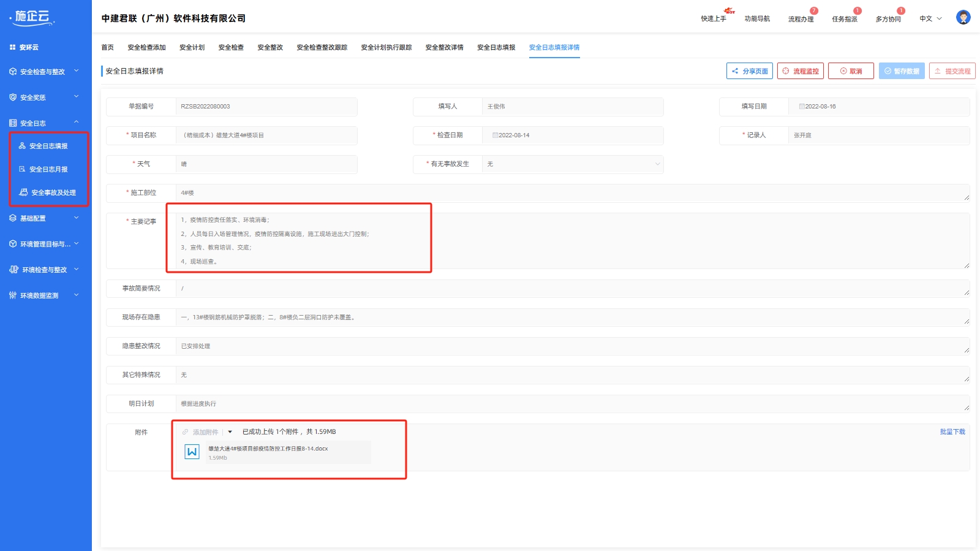This screenshot has height=551, width=980.
Task: Click the 施工部位 input field
Action: pyautogui.click(x=570, y=193)
